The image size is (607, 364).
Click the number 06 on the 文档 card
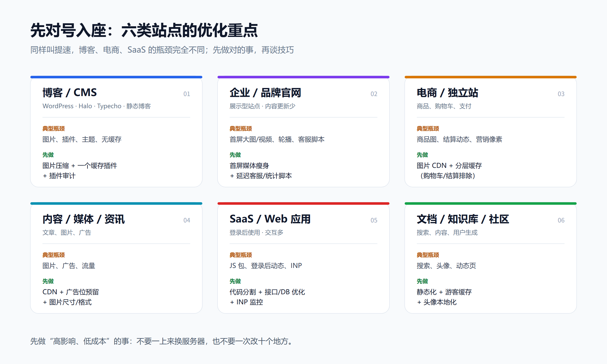561,220
